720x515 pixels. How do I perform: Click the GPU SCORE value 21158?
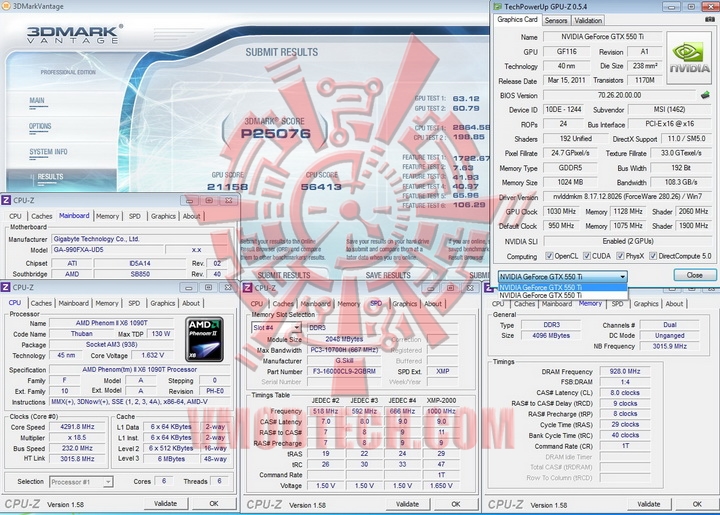[227, 187]
